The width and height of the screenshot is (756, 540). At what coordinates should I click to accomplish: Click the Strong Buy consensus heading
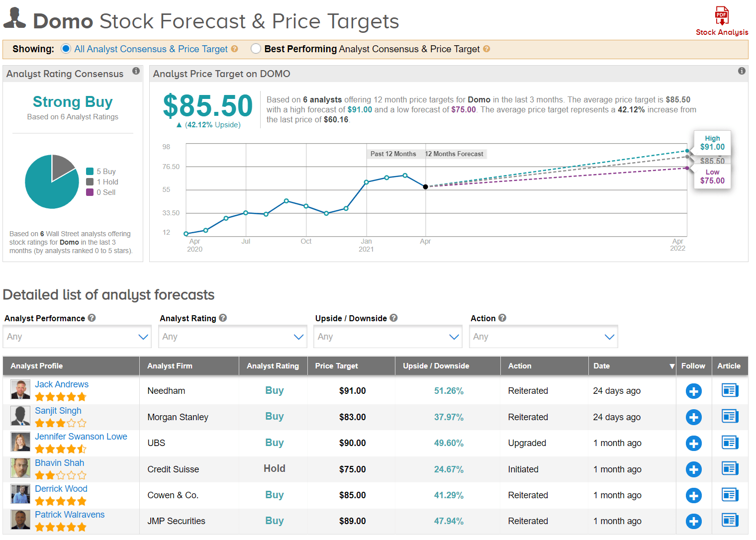73,101
